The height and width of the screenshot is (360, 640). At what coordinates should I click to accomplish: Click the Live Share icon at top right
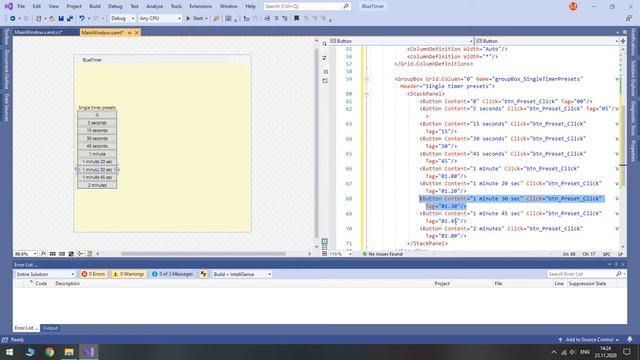[x=628, y=18]
